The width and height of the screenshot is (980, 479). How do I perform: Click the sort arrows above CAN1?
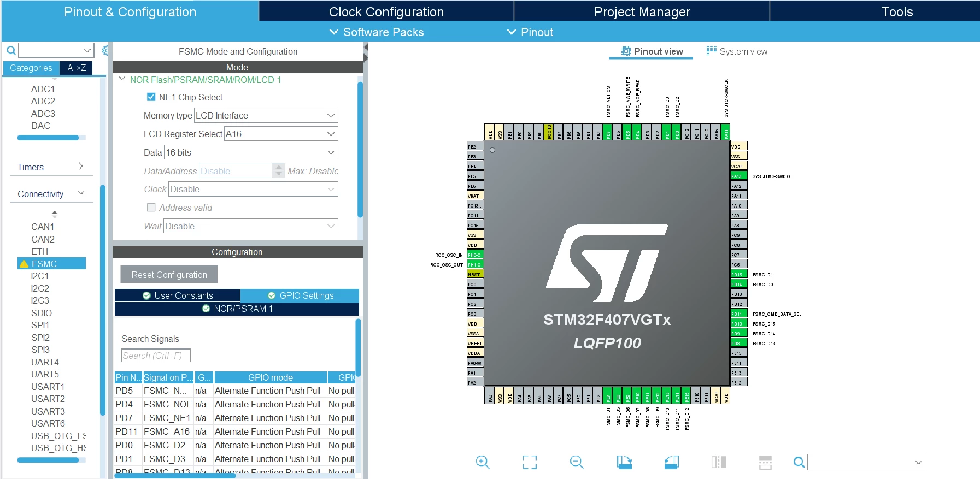54,214
